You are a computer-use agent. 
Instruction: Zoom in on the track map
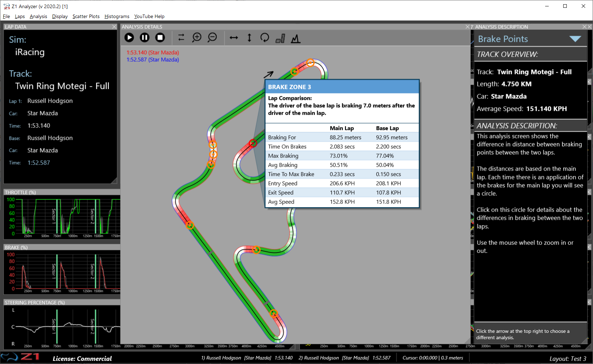[x=197, y=38]
